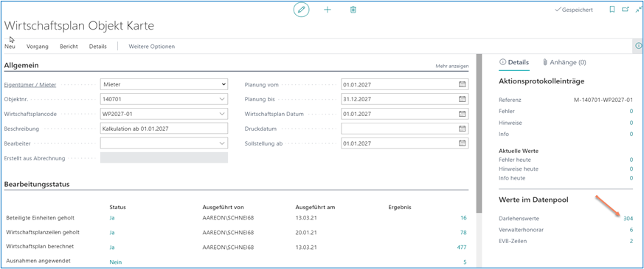The image size is (644, 269).
Task: Open EVB-Zeilen value 2
Action: click(x=631, y=241)
